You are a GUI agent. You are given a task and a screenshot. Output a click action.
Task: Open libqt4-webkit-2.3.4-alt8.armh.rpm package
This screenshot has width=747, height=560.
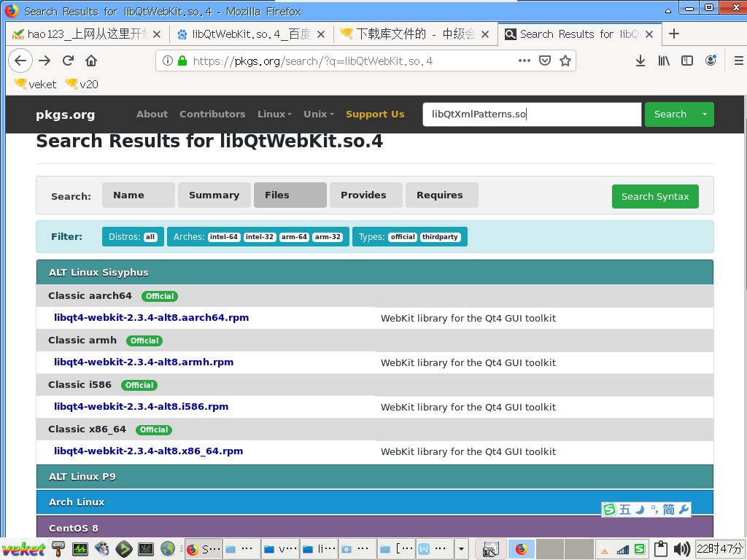coord(144,362)
